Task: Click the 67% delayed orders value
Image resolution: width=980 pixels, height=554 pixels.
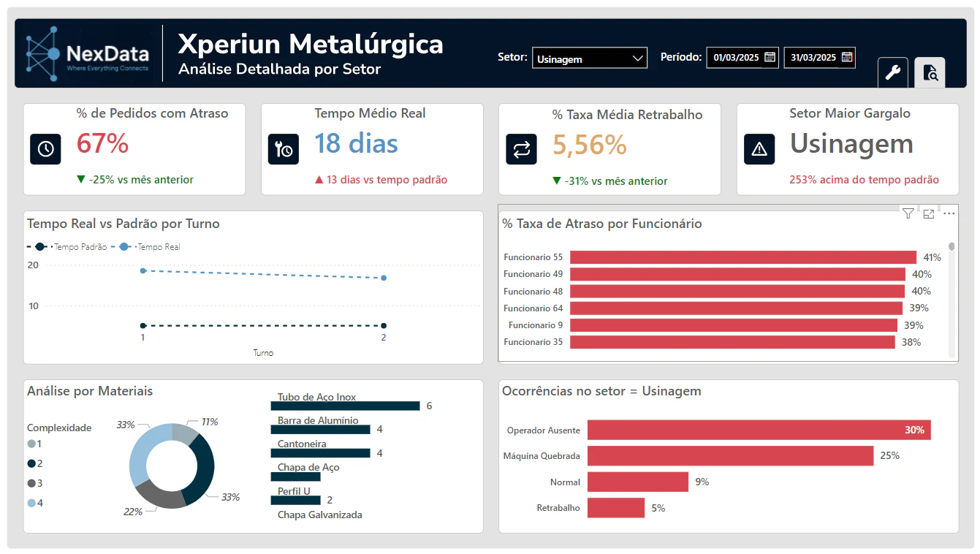Action: (103, 144)
